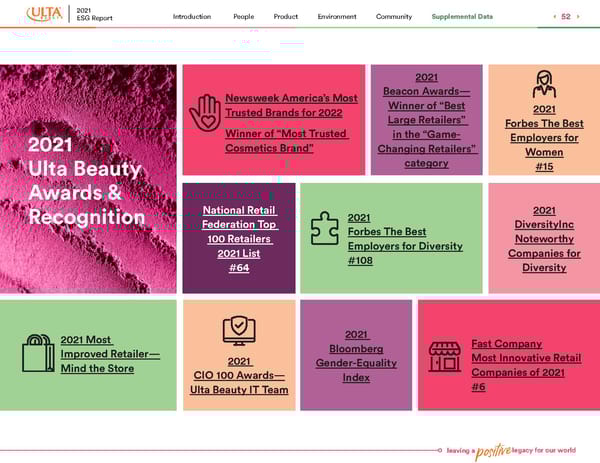
Task: Click the puzzle piece icon
Action: click(324, 228)
